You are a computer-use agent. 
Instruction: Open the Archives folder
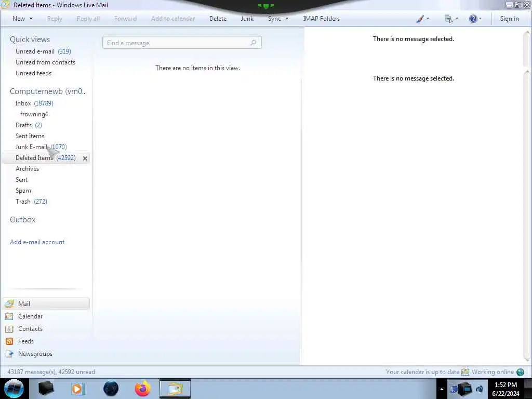[27, 169]
